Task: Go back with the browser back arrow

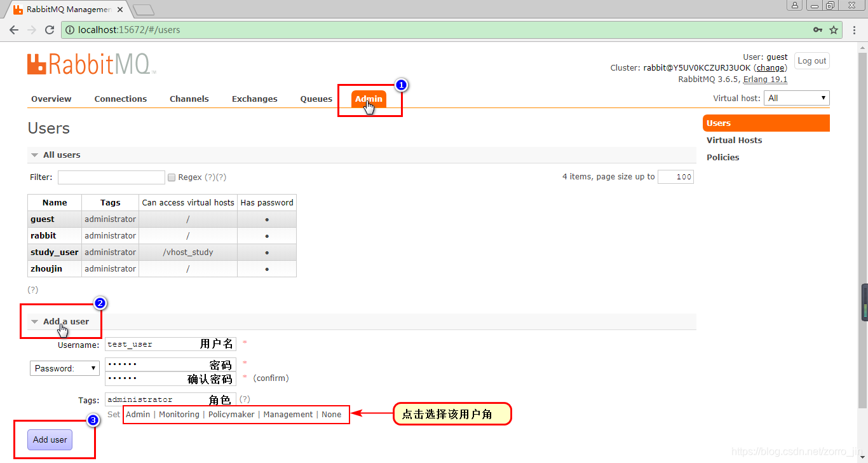Action: point(14,30)
